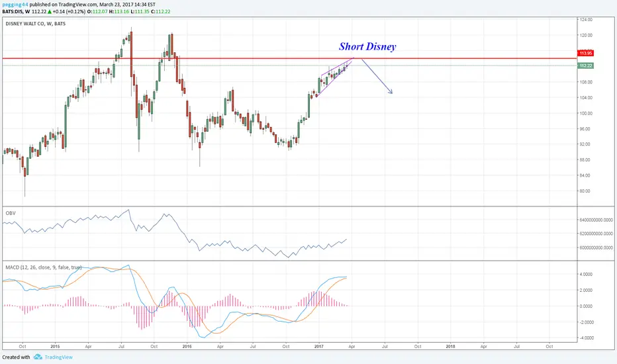Click the 80.00 price axis label
The image size is (617, 364).
coord(585,191)
